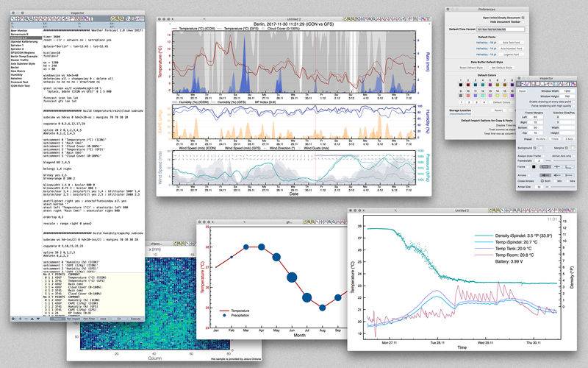This screenshot has width=588, height=368.
Task: Select 'Beer Monitor' macro in the list
Action: [x=19, y=30]
